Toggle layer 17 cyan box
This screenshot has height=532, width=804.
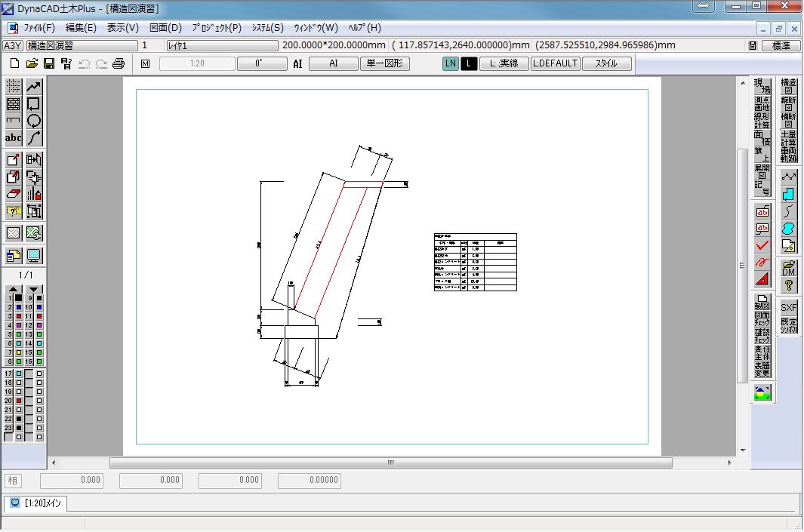(19, 374)
